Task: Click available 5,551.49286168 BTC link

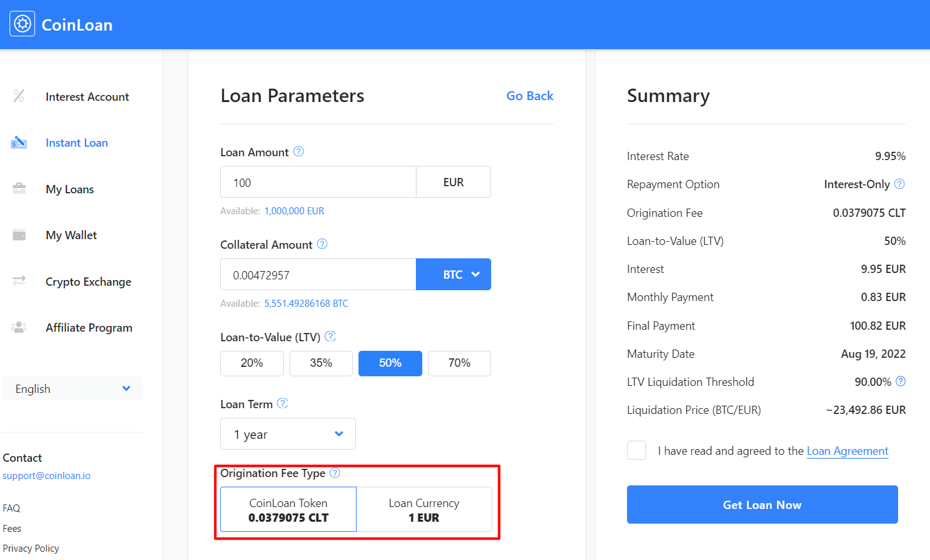Action: 306,304
